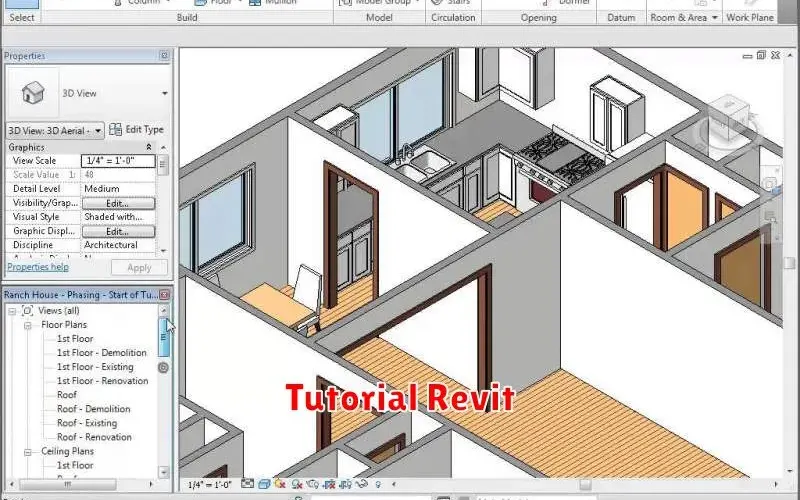Click the ViewCube in the 3D view
Screen dimensions: 800x500
pos(728,122)
